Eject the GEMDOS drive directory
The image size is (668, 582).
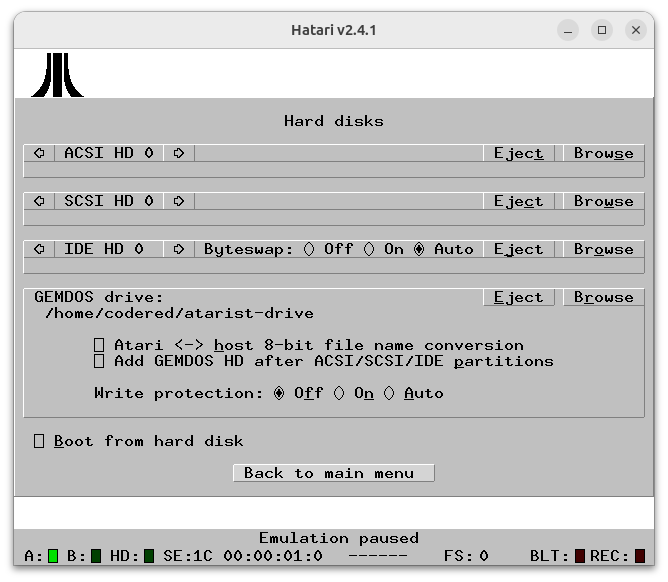[x=519, y=297]
